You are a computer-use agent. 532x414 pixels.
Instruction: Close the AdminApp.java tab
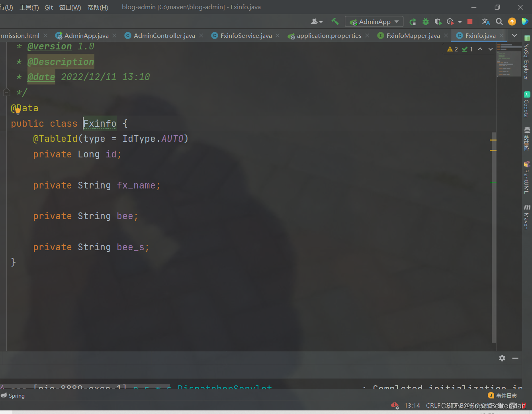pyautogui.click(x=114, y=35)
